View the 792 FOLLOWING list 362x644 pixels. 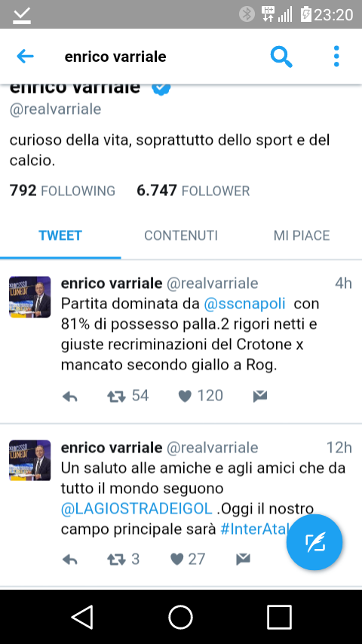pos(63,191)
